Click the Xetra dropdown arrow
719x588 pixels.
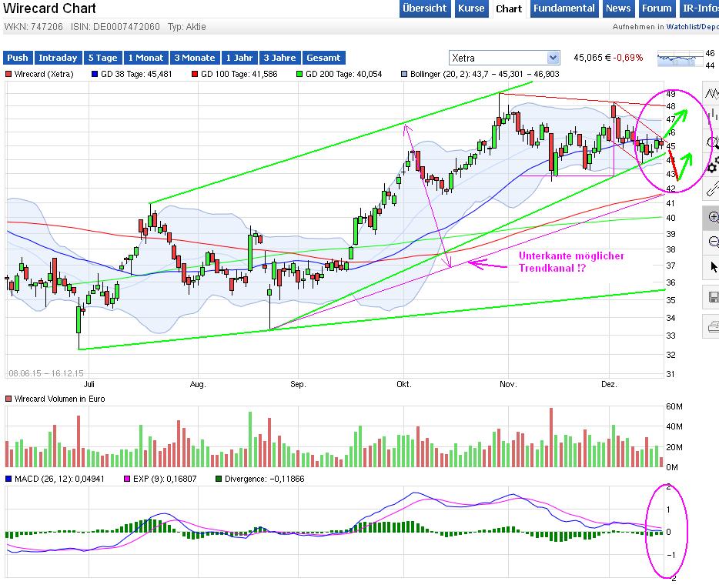[553, 58]
